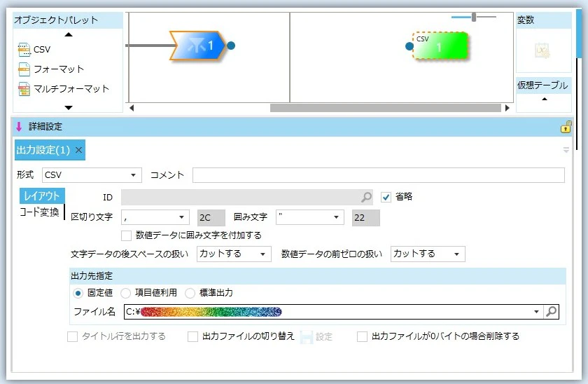Click the variable icon in 変数 panel

pos(542,50)
